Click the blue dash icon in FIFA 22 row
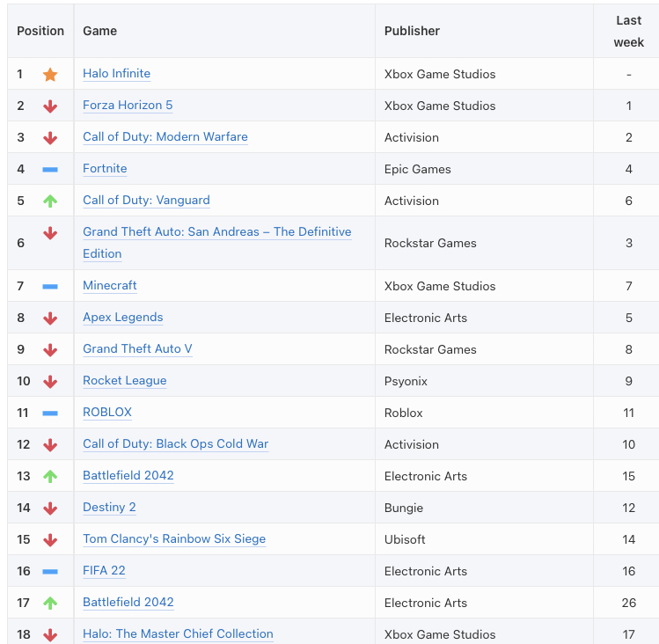The width and height of the screenshot is (659, 644). coord(50,571)
